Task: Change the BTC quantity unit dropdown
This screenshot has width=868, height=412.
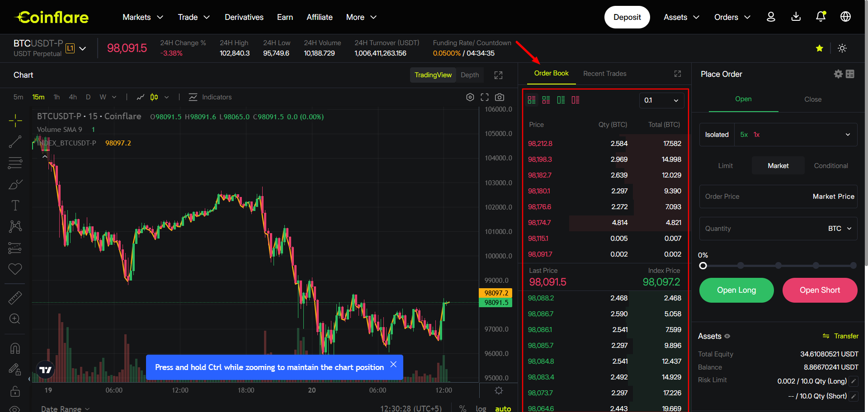Action: [x=840, y=229]
